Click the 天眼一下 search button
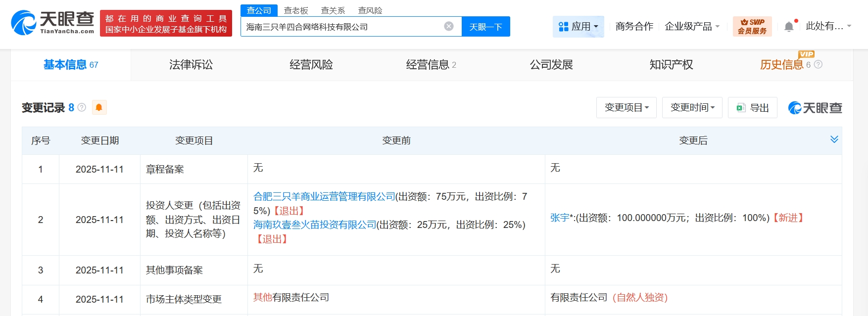Viewport: 868px width, 316px height. [x=485, y=27]
